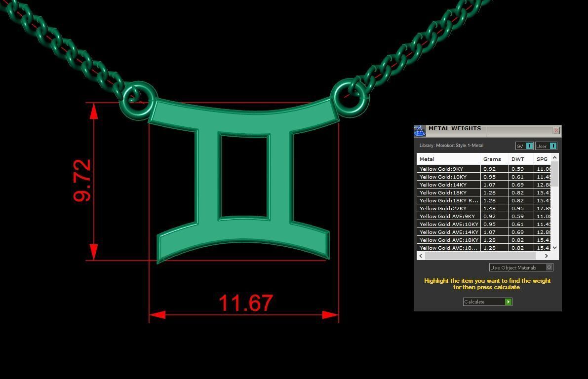Select the Yellow Gold AVE:14KY row
Screen dimensions: 588x379
[x=484, y=232]
